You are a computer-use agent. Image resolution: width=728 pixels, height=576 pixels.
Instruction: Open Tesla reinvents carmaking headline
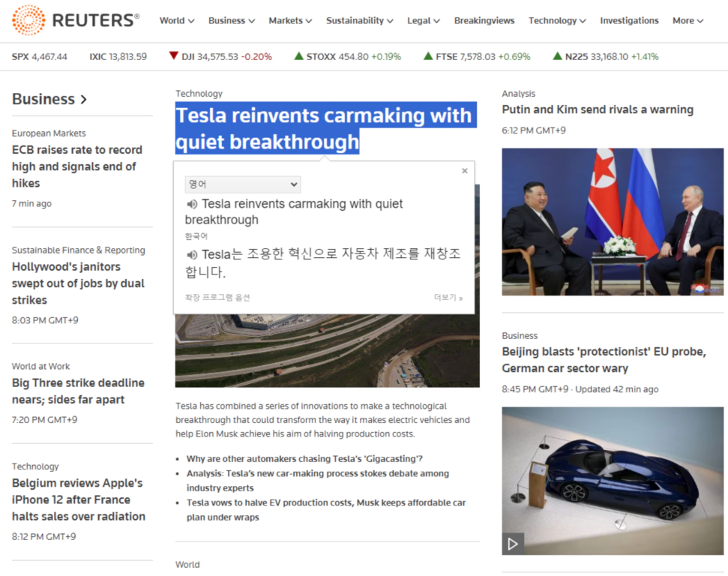point(325,128)
